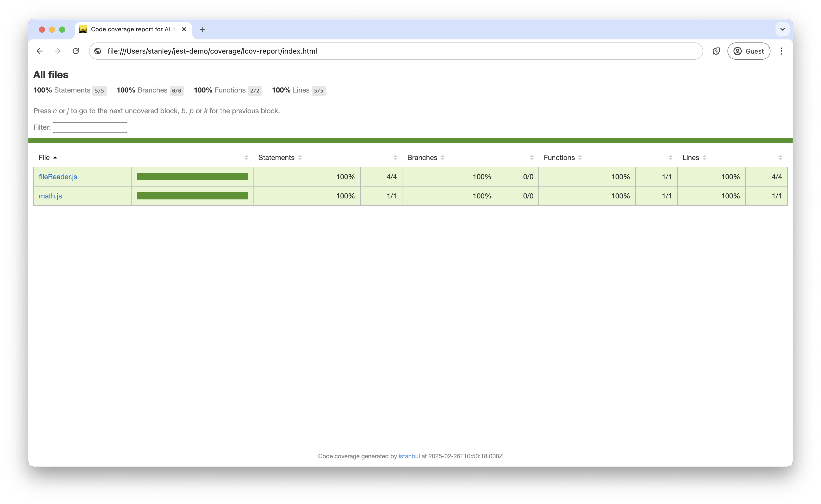The width and height of the screenshot is (821, 504).
Task: Click the keyboard shortcut hint text
Action: (157, 111)
